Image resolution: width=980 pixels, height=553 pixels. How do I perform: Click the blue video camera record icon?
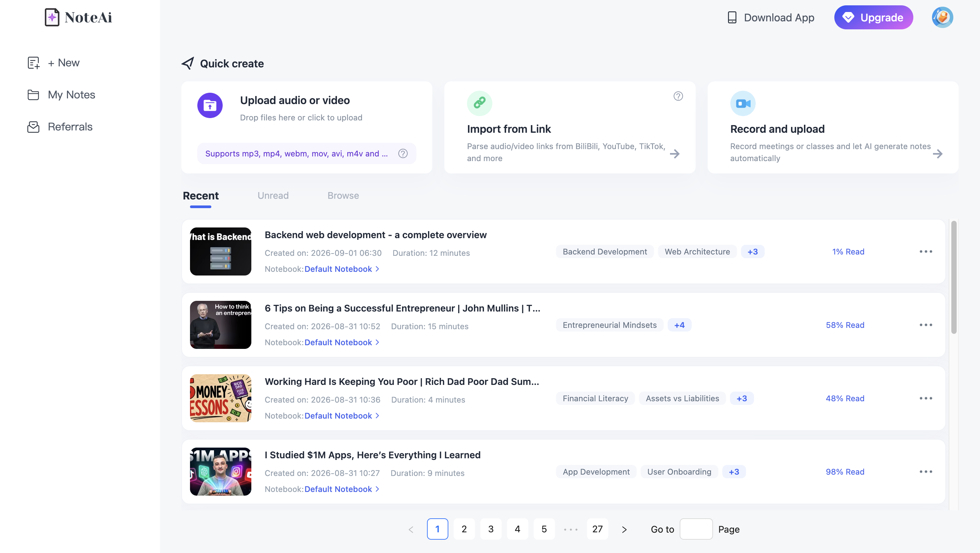pyautogui.click(x=743, y=103)
